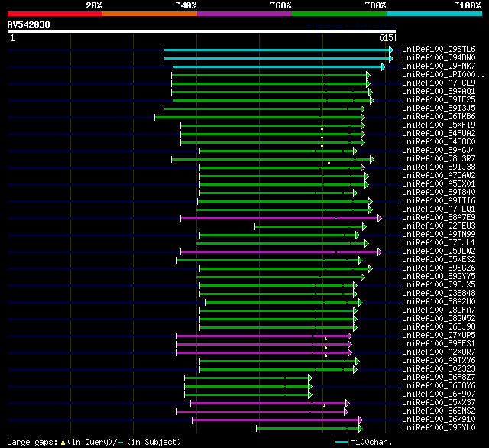Click the purple arrowhead ending the B8A7E9 alignment
489x448 pixels.
[380, 218]
